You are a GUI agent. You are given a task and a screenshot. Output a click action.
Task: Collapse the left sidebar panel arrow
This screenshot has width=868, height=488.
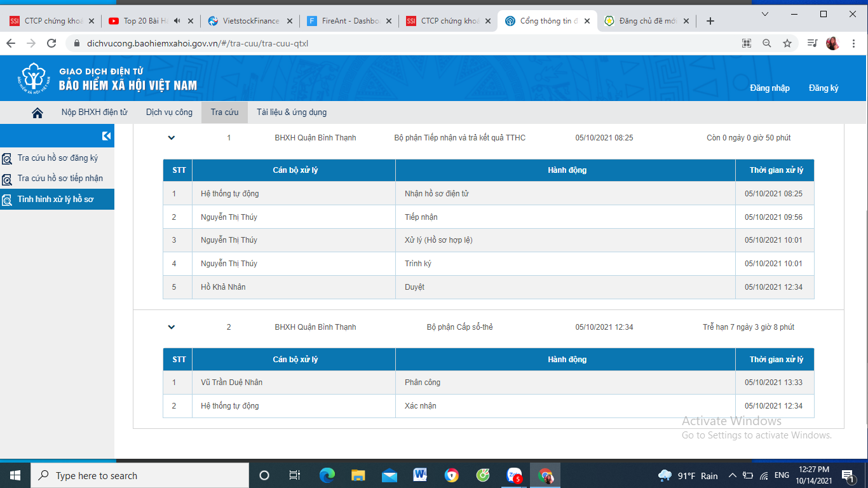point(106,136)
